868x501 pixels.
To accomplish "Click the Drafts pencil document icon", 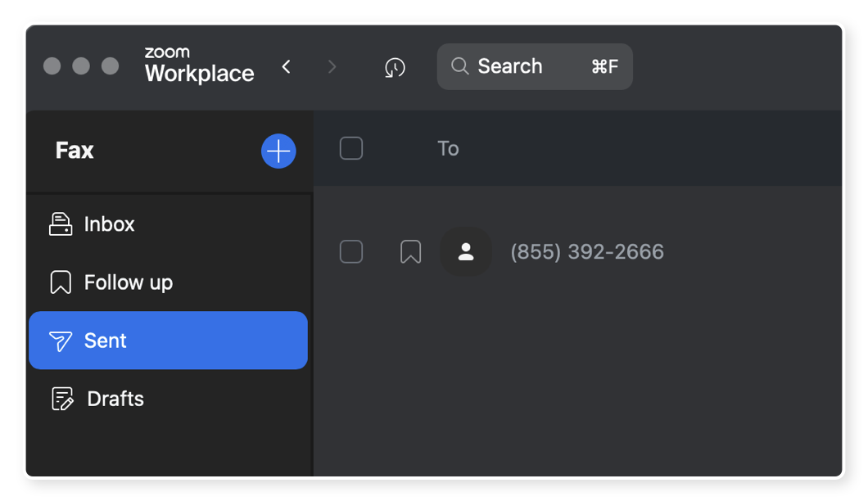I will click(62, 399).
